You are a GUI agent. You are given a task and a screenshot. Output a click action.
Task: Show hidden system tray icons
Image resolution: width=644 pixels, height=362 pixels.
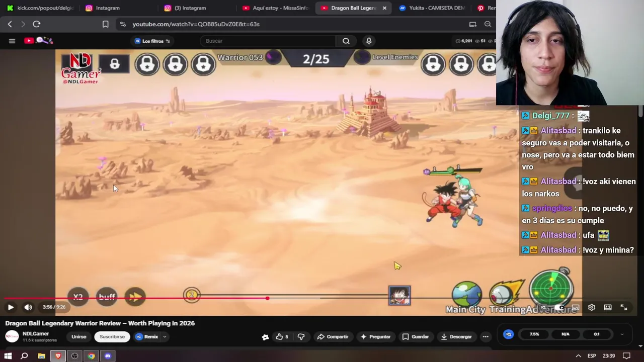pos(578,356)
